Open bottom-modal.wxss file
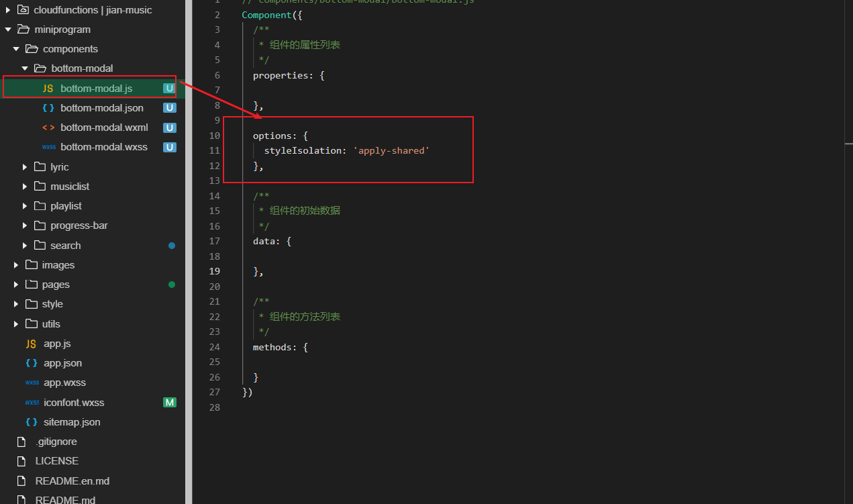The height and width of the screenshot is (504, 853). (103, 147)
